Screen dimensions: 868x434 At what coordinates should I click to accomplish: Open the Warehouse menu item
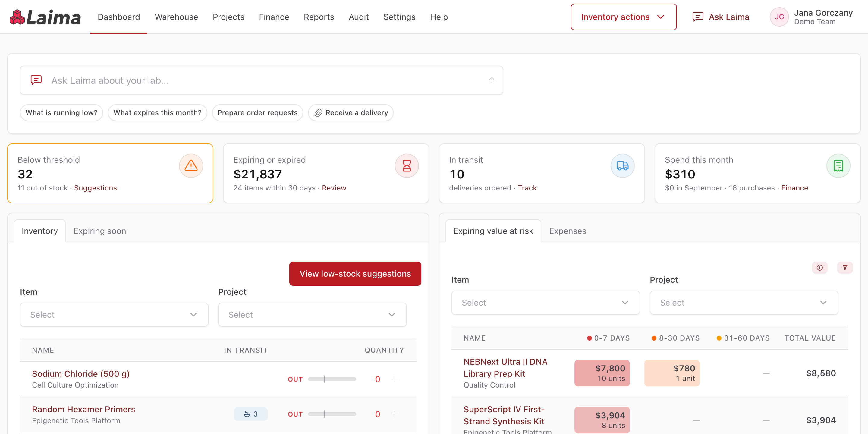coord(176,17)
